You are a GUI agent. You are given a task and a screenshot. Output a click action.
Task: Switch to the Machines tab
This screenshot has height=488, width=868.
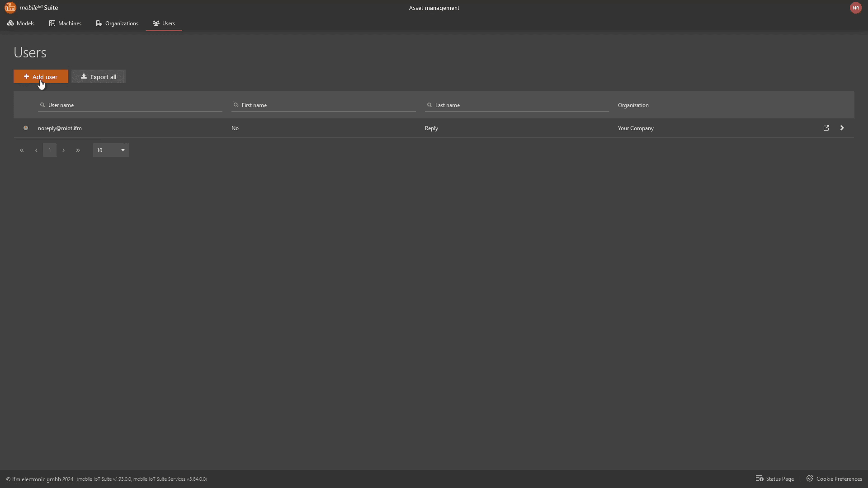click(x=65, y=23)
